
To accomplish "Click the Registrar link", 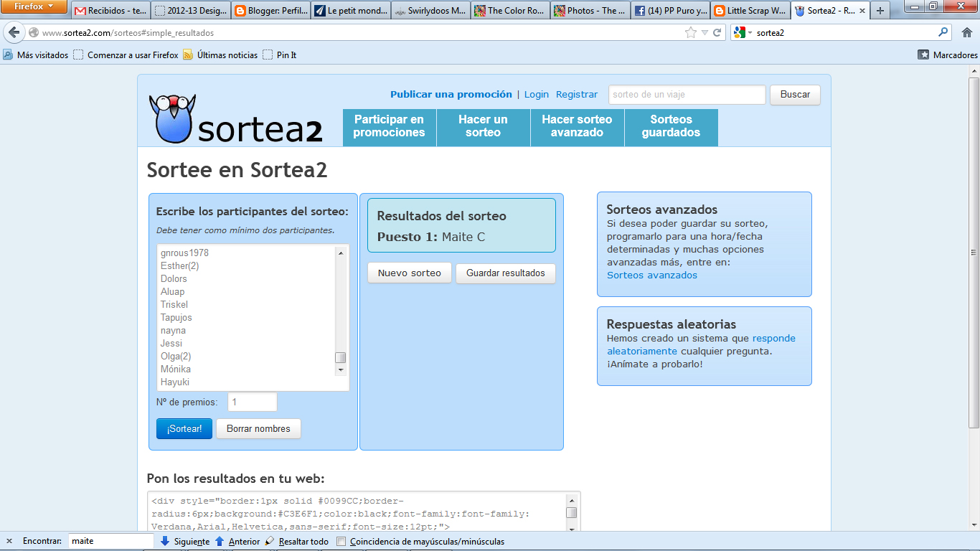I will [577, 94].
